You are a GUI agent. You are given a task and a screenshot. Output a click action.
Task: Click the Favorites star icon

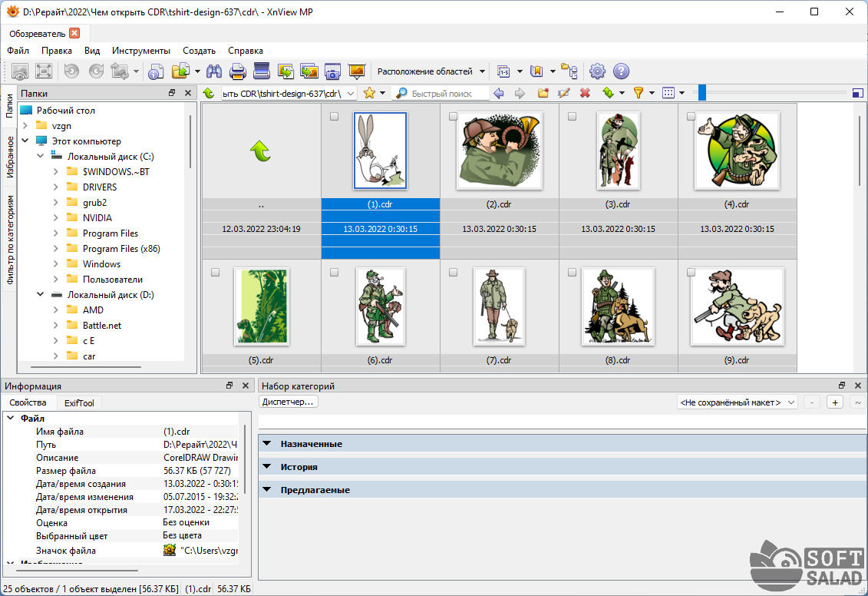coord(369,93)
